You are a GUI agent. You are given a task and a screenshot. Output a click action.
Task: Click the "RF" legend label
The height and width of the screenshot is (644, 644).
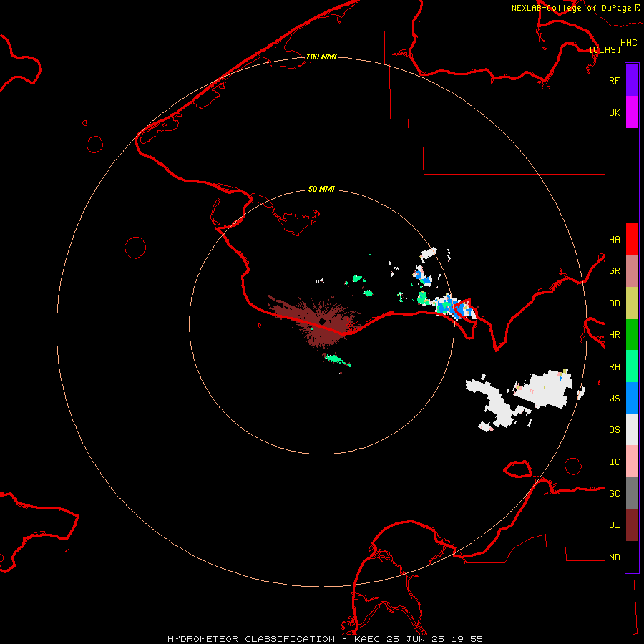[614, 80]
